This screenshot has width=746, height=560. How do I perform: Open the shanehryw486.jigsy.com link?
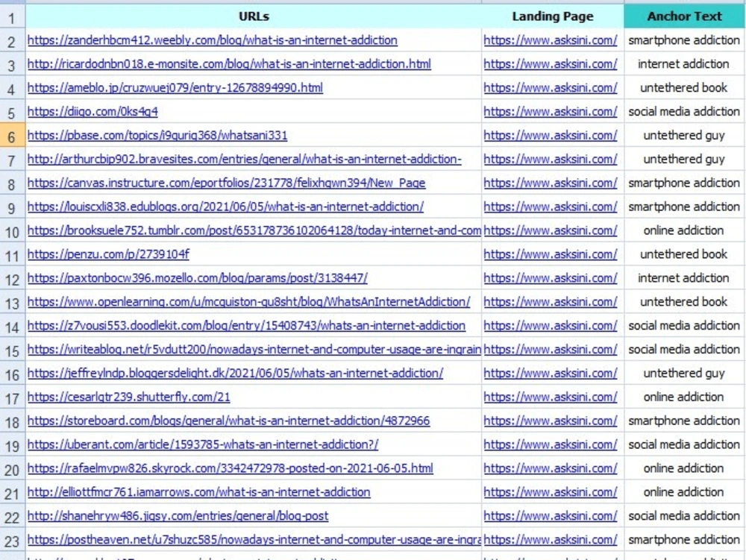[178, 516]
